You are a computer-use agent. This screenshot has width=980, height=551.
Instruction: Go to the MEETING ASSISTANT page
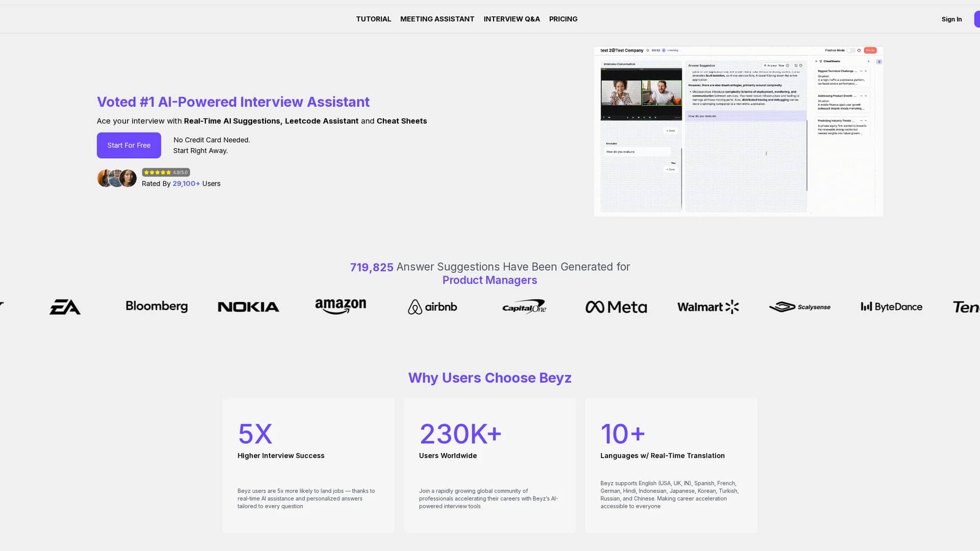[x=437, y=19]
